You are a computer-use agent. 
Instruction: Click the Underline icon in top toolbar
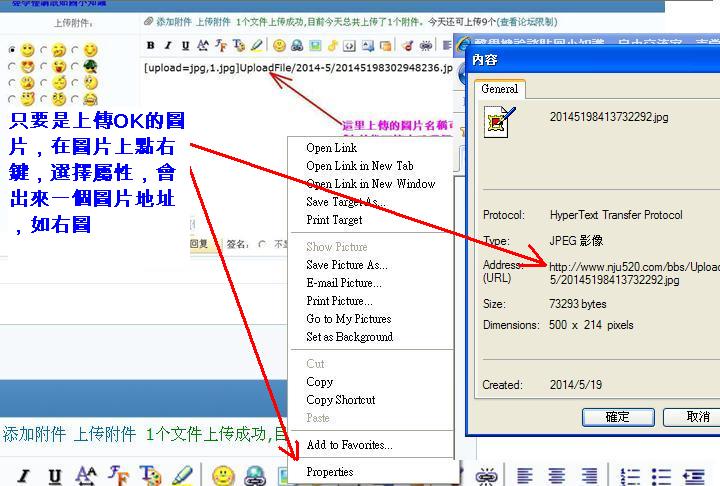point(185,45)
